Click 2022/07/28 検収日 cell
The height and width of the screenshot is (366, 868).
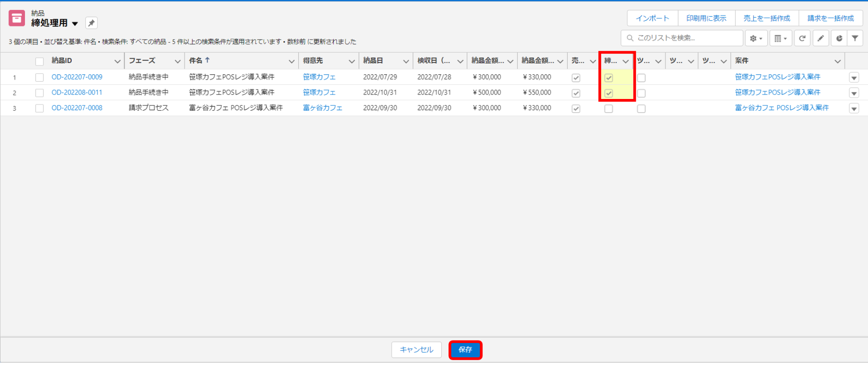click(434, 77)
